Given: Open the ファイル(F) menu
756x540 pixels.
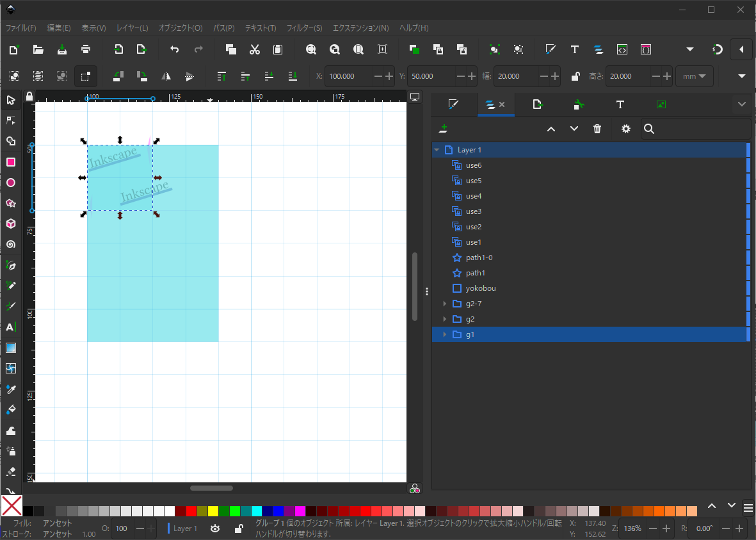Looking at the screenshot, I should coord(20,28).
